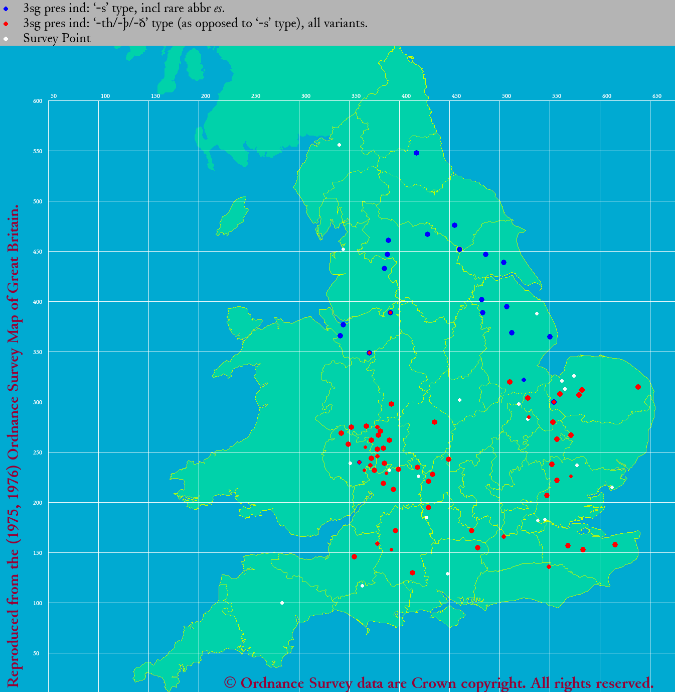
Task: Click the white Survey Point legend marker
Action: pyautogui.click(x=6, y=39)
